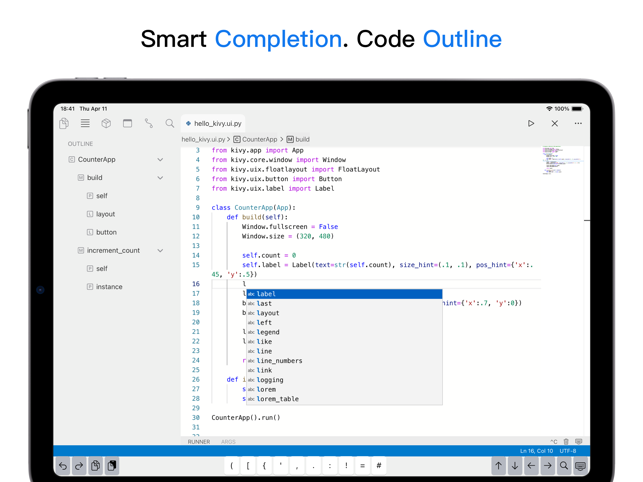Insert open parenthesis key

232,466
